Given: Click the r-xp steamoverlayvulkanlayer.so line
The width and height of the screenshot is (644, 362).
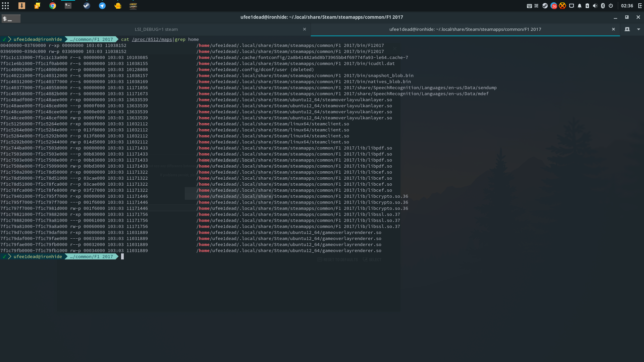Looking at the screenshot, I should tap(196, 100).
